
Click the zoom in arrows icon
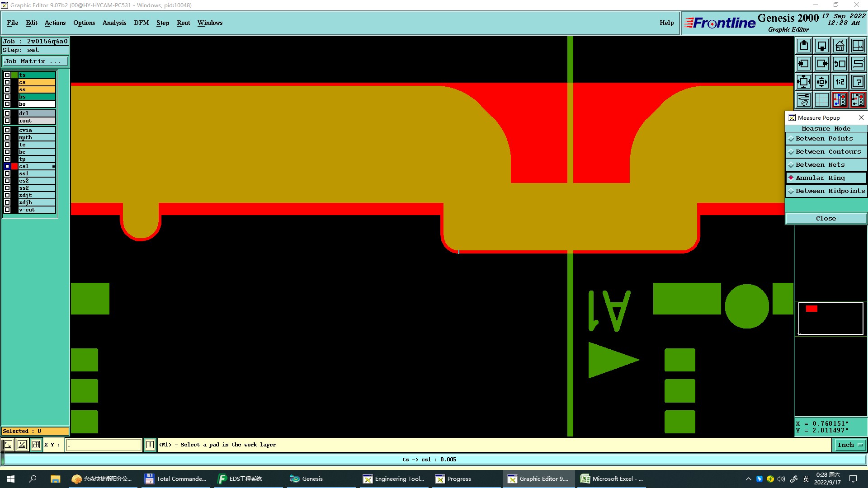(804, 82)
